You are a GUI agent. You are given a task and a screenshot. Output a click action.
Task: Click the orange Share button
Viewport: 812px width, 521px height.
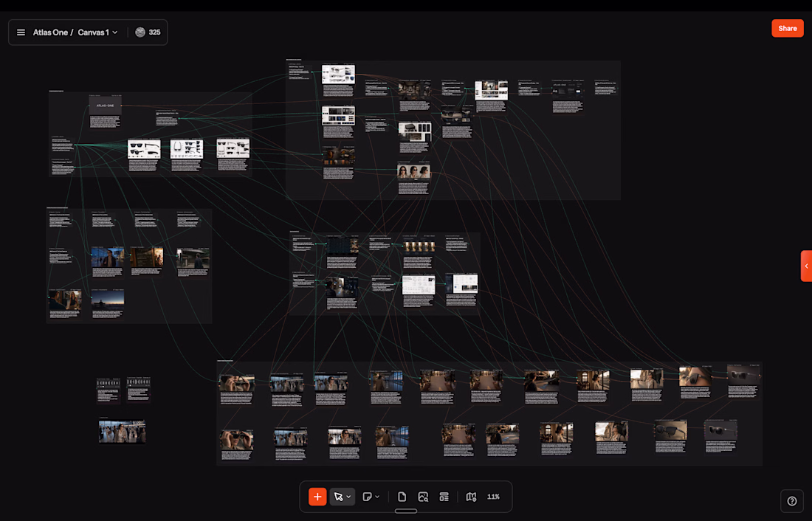[x=787, y=29]
